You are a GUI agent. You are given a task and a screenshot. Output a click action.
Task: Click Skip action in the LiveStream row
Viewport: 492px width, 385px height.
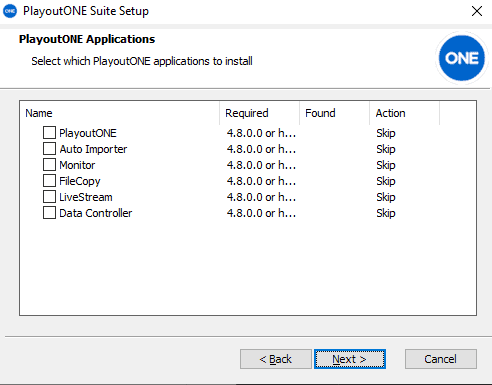386,197
